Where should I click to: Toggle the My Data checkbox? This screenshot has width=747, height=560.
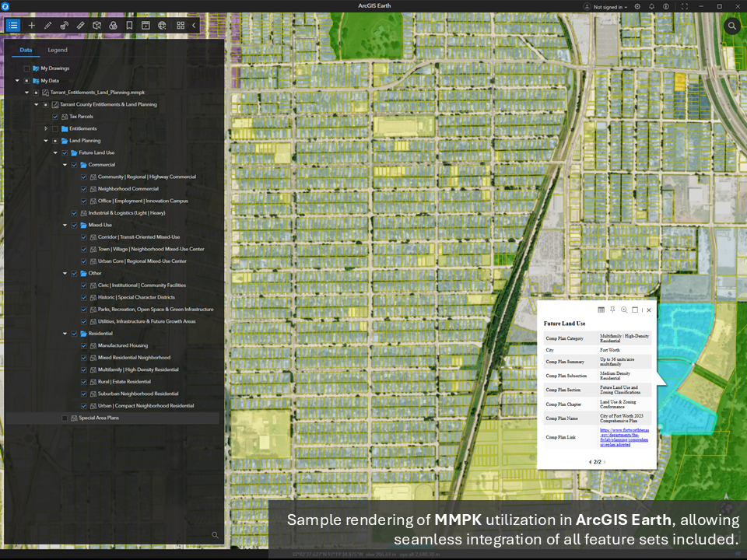tap(26, 81)
